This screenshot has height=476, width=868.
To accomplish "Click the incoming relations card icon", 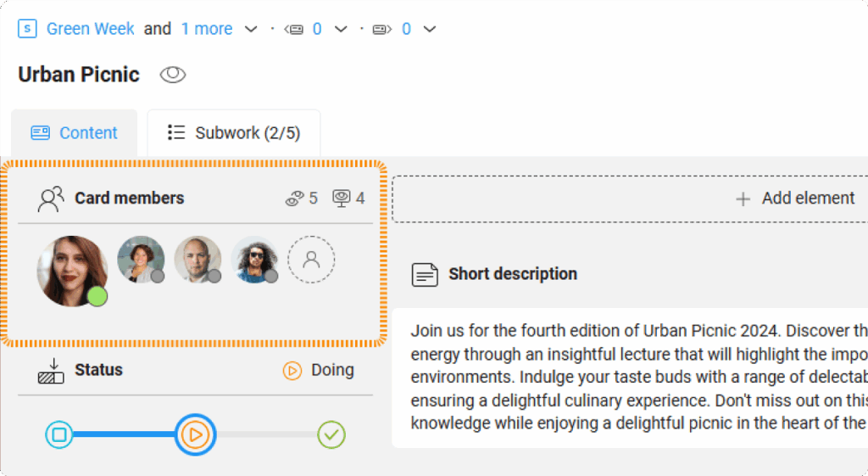I will point(294,30).
